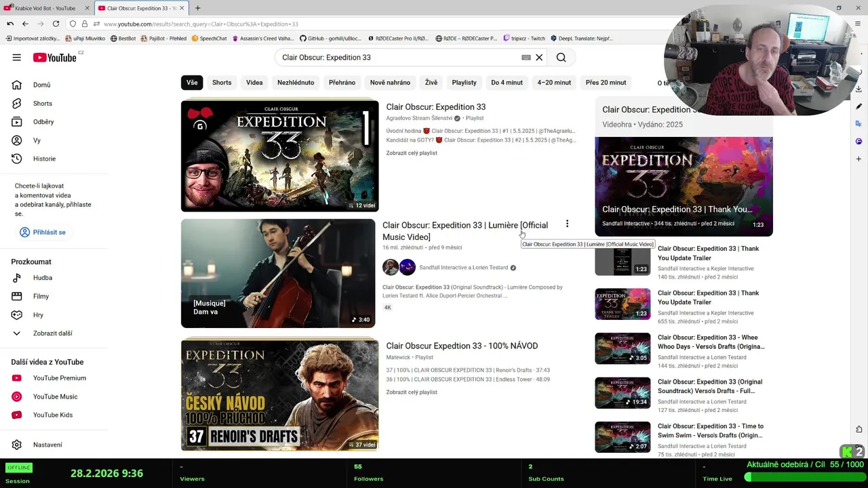The height and width of the screenshot is (488, 868).
Task: Open YouTube Music link
Action: [54, 396]
